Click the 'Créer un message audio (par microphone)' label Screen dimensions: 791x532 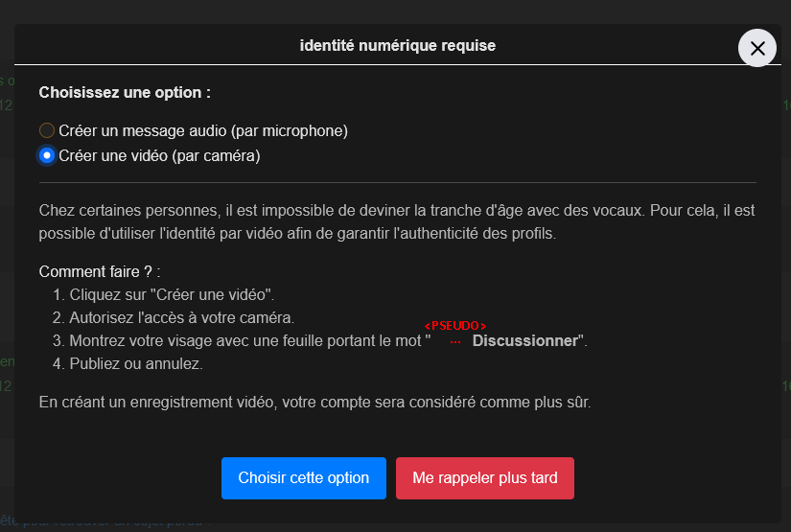(x=203, y=130)
